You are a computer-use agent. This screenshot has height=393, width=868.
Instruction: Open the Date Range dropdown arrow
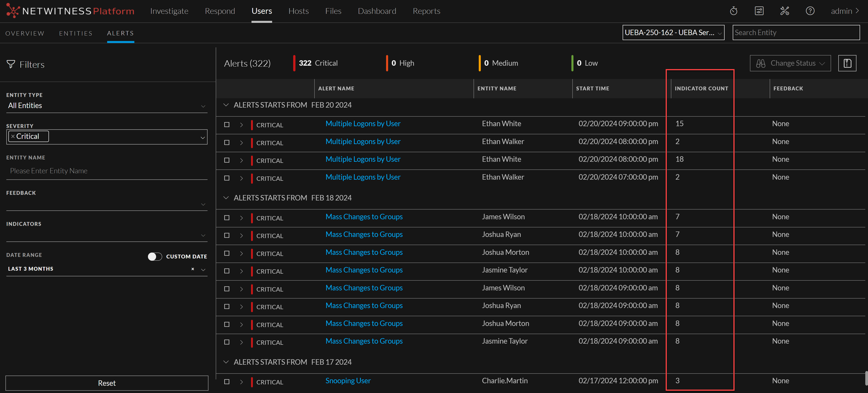(x=203, y=269)
